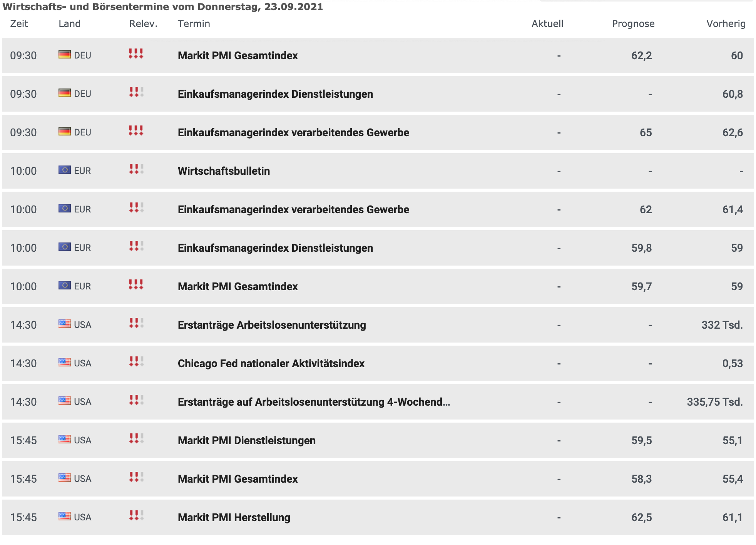This screenshot has height=545, width=756.
Task: Click previous value 61,1
Action: pos(733,517)
